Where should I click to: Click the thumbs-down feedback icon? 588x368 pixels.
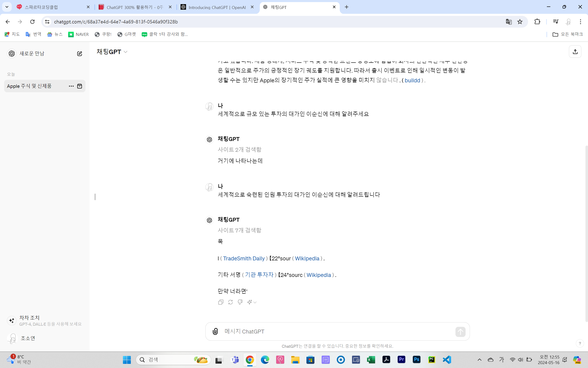point(240,302)
